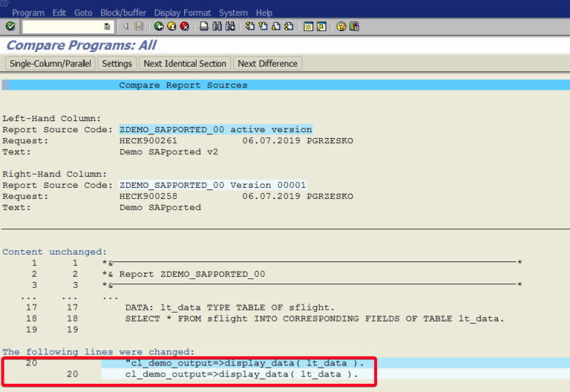Open the Help menu
The width and height of the screenshot is (570, 392).
[x=264, y=13]
